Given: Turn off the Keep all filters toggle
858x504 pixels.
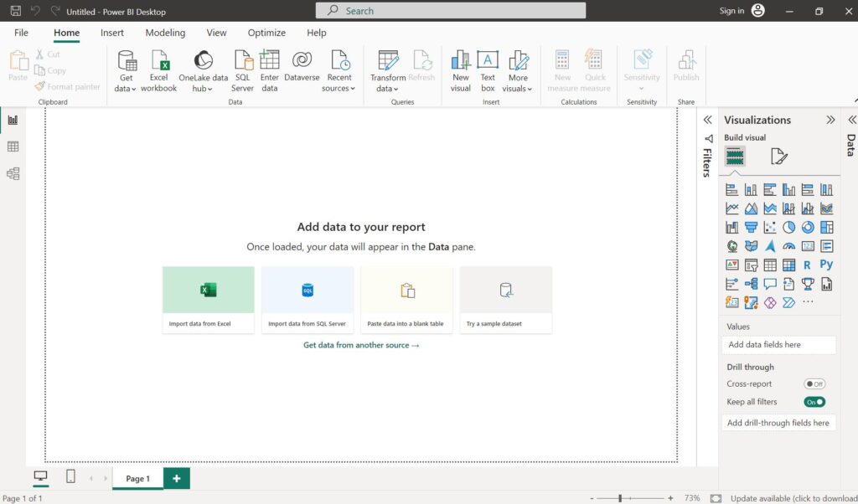Looking at the screenshot, I should click(x=814, y=402).
